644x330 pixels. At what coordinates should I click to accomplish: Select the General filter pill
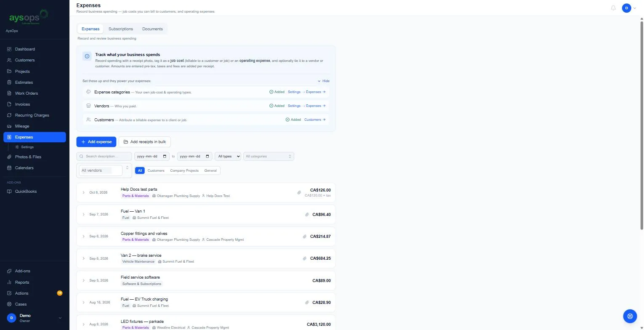[210, 170]
